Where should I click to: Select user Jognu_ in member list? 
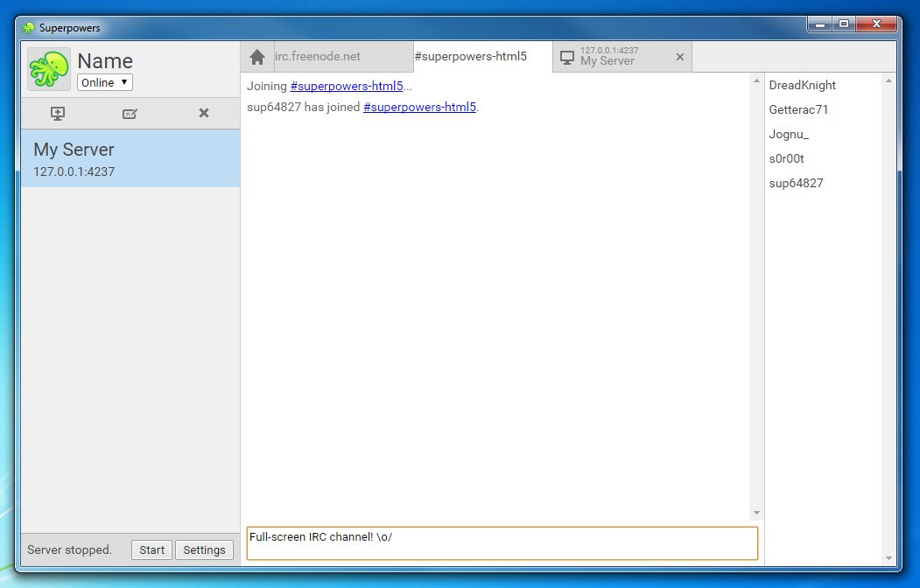coord(789,134)
